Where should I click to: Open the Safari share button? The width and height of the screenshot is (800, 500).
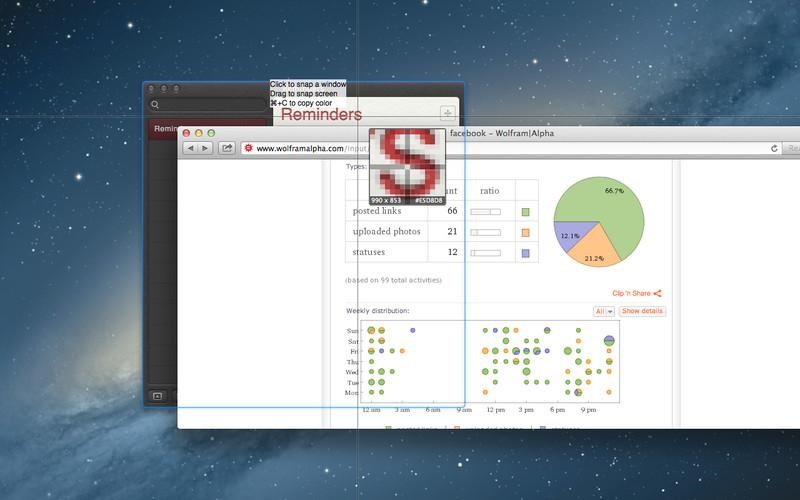(227, 148)
